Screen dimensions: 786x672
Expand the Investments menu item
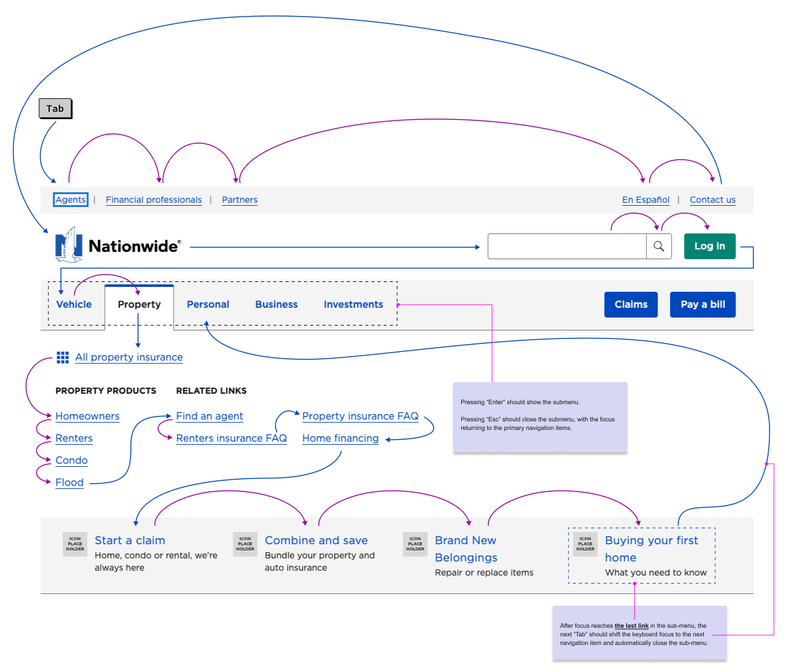353,305
